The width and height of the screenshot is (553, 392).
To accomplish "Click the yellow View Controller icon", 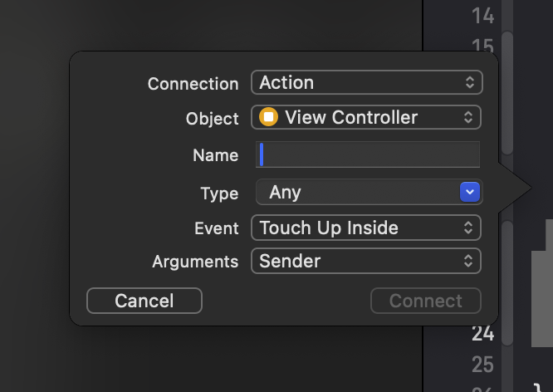I will pyautogui.click(x=268, y=117).
